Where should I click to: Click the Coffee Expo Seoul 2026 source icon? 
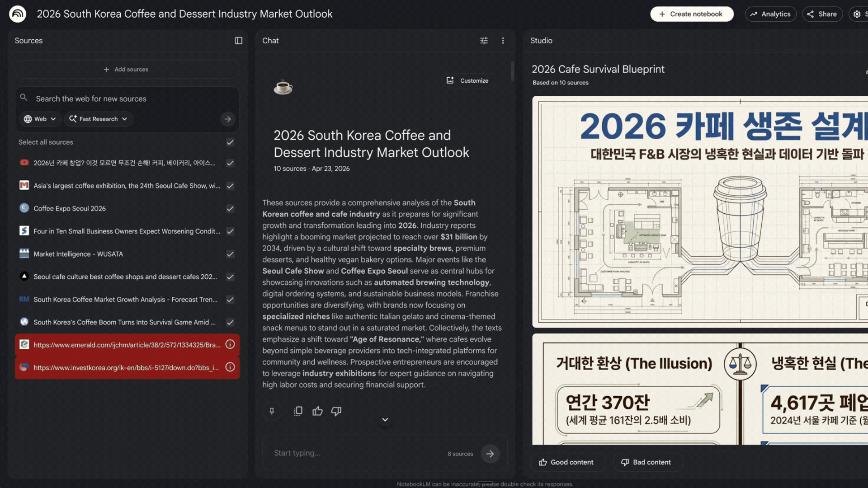pyautogui.click(x=24, y=208)
